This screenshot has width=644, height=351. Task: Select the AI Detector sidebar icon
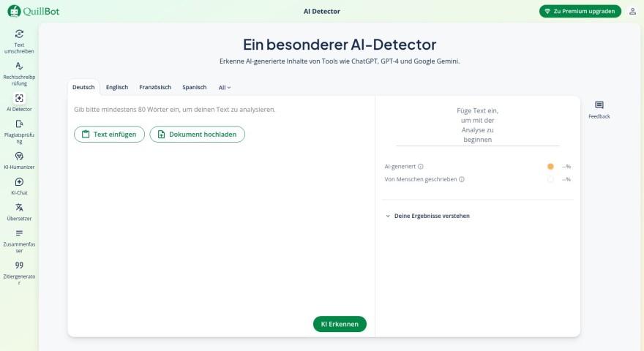(19, 98)
